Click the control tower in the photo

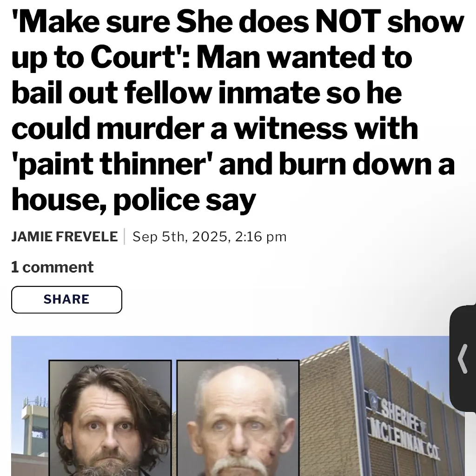[34, 425]
